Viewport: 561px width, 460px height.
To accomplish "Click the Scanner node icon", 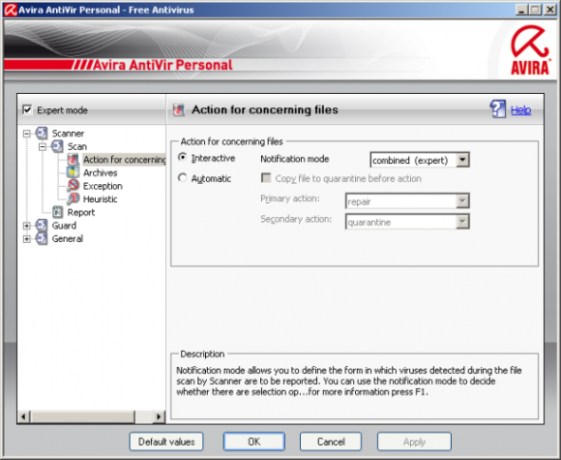I will pyautogui.click(x=42, y=133).
